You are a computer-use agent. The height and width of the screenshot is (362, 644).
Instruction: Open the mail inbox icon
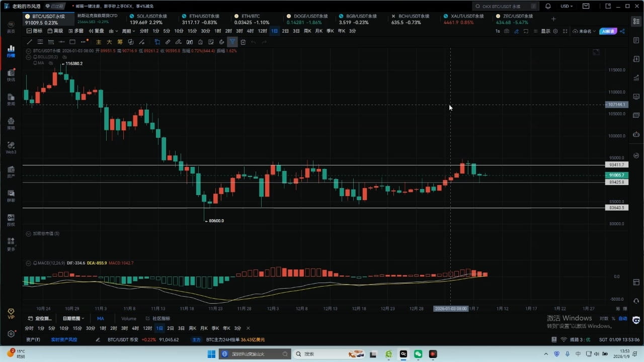[x=586, y=6]
